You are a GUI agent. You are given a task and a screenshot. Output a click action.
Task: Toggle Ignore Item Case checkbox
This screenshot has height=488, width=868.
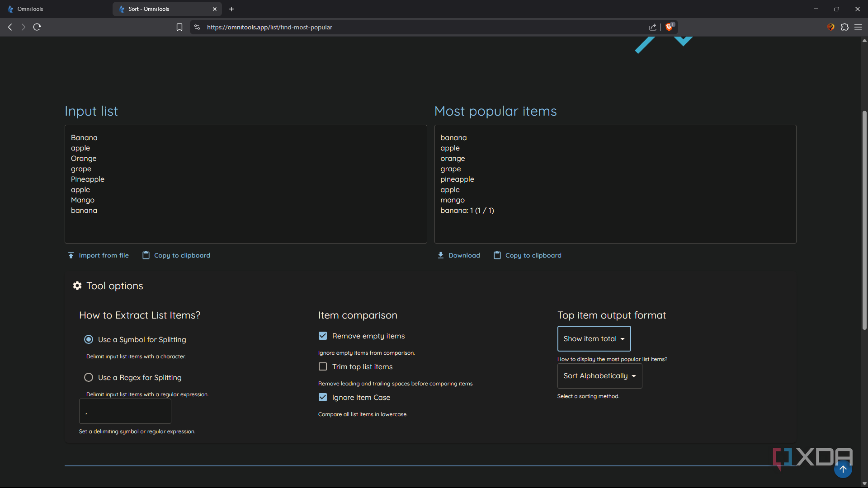[x=323, y=397]
